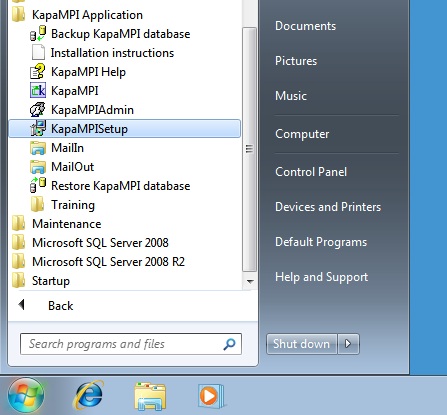
Task: Click the KapaMPI application icon
Action: (x=38, y=91)
